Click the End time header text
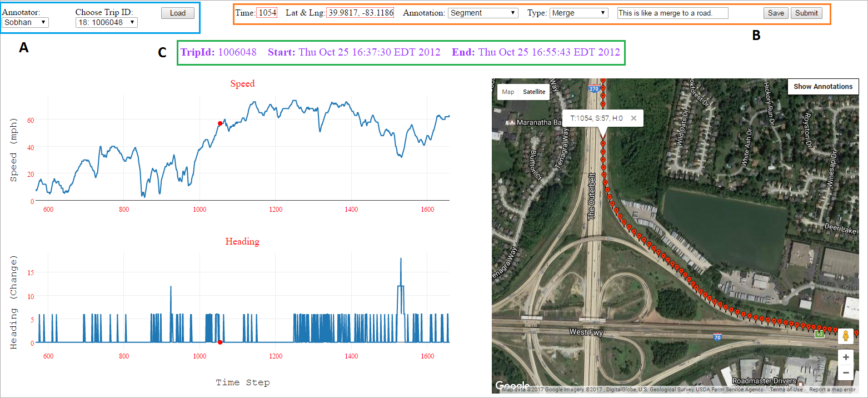Image resolution: width=868 pixels, height=398 pixels. [536, 52]
